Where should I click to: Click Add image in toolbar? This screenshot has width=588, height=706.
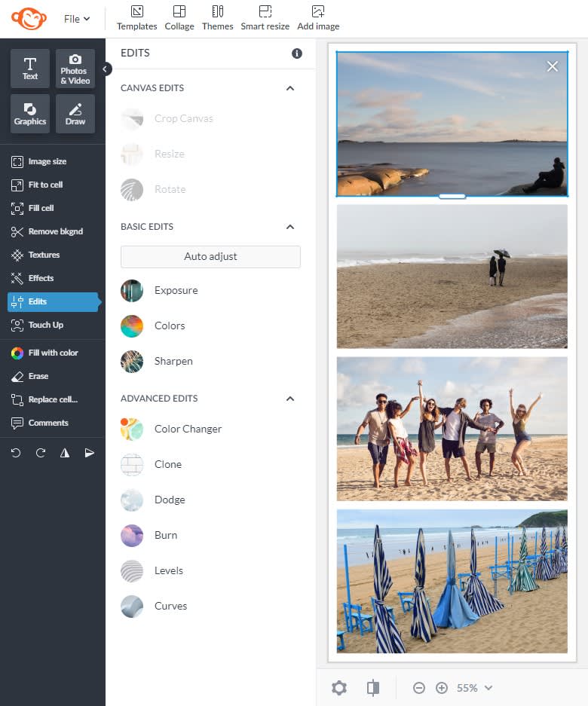(318, 18)
